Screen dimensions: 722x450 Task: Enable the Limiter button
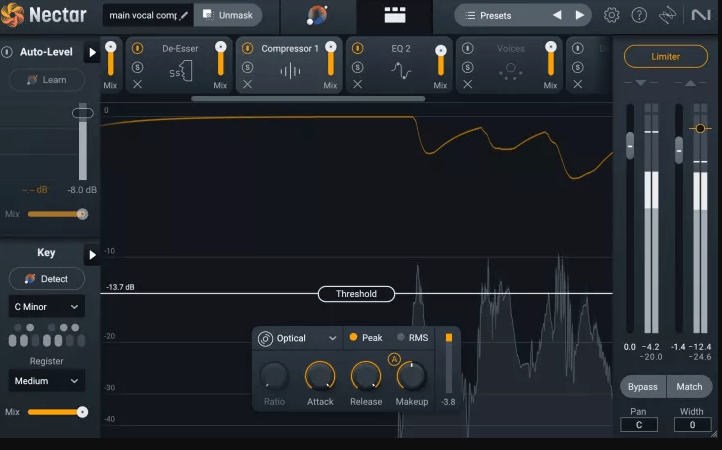click(666, 57)
